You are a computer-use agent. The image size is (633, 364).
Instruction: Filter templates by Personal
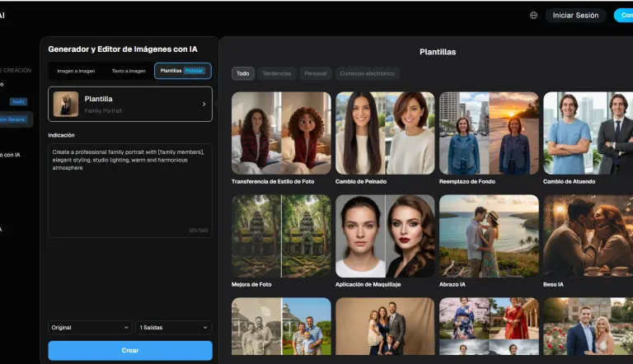click(x=316, y=73)
